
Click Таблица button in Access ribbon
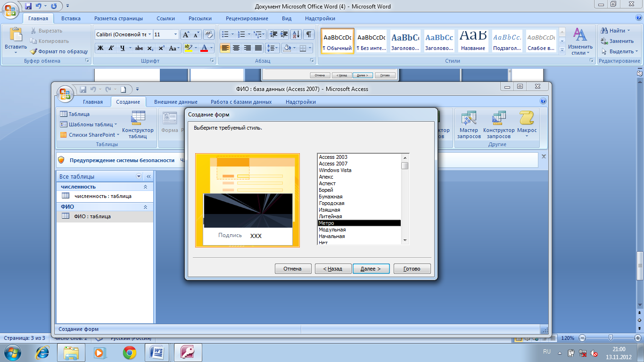tap(75, 114)
